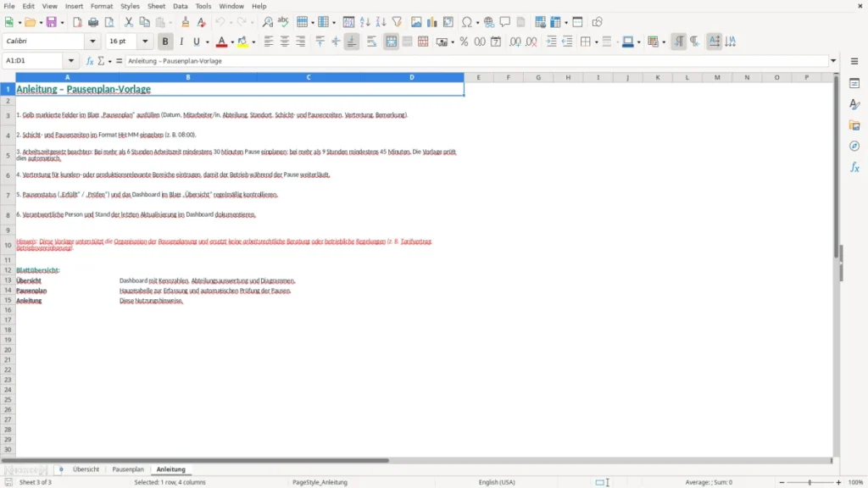Toggle left-to-right text direction

click(x=679, y=42)
